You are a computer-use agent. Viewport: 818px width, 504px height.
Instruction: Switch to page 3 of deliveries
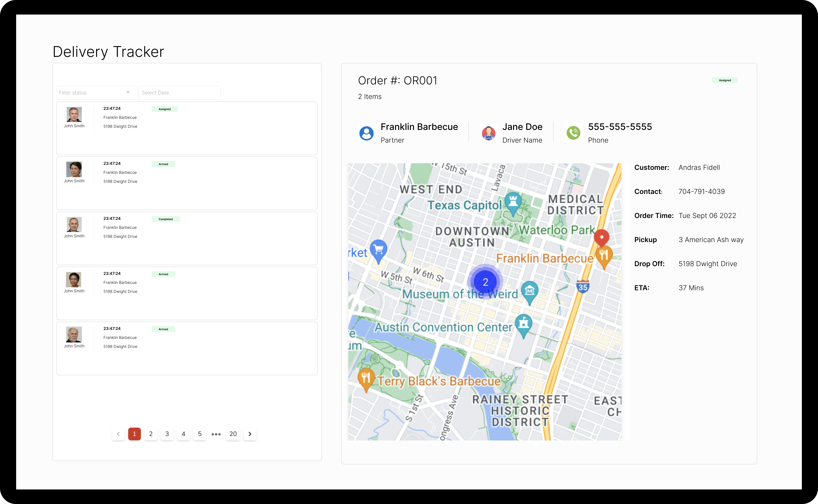(x=167, y=434)
